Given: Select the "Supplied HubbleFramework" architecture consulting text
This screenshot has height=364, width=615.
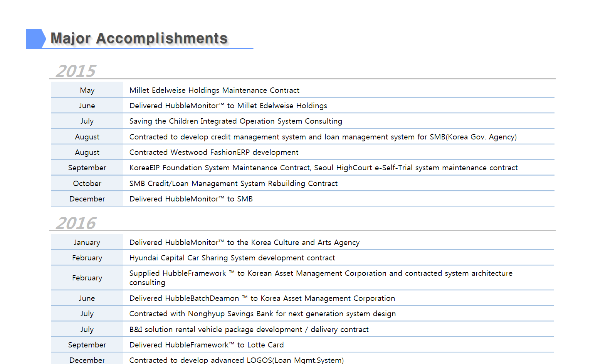Looking at the screenshot, I should pyautogui.click(x=321, y=278).
